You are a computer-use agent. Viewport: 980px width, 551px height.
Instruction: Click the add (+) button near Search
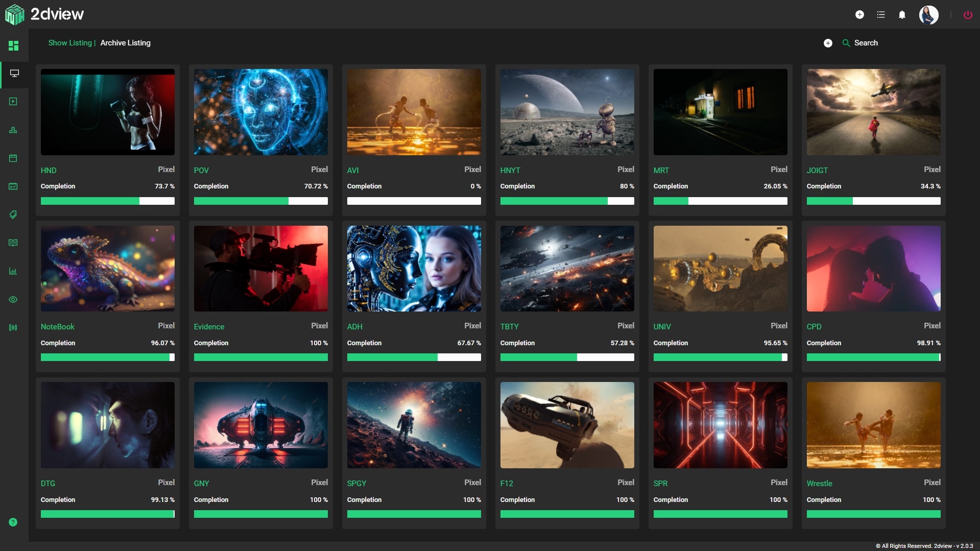[x=828, y=43]
